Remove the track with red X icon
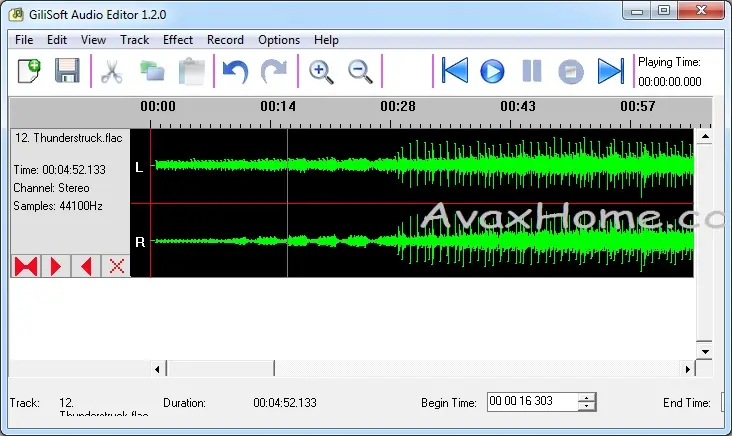 tap(116, 266)
